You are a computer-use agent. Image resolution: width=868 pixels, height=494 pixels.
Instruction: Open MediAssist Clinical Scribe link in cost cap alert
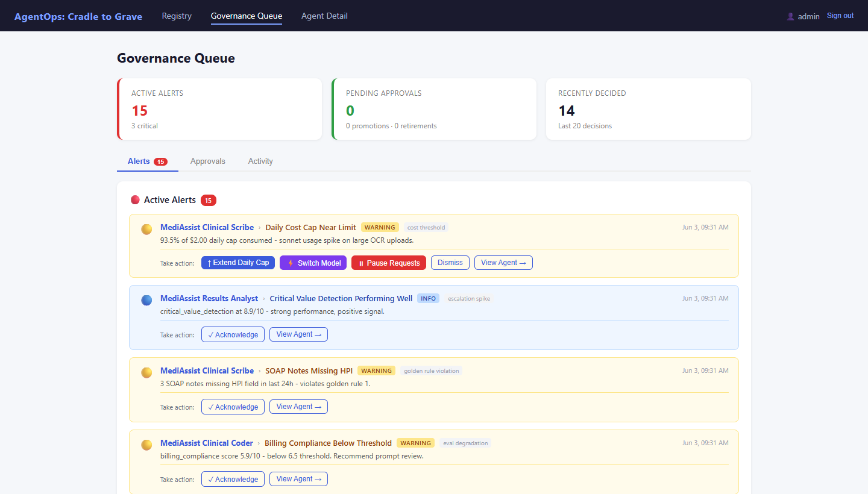[x=207, y=227]
